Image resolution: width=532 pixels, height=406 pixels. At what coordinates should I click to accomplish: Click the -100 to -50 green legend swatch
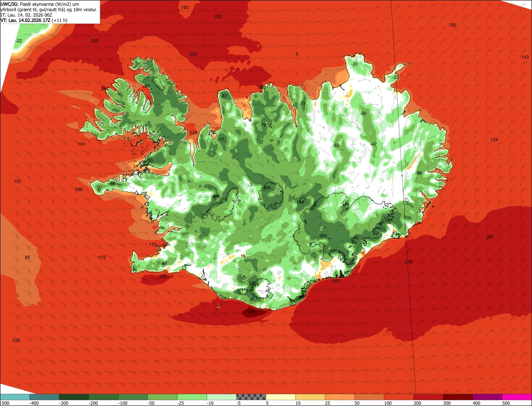pos(133,397)
